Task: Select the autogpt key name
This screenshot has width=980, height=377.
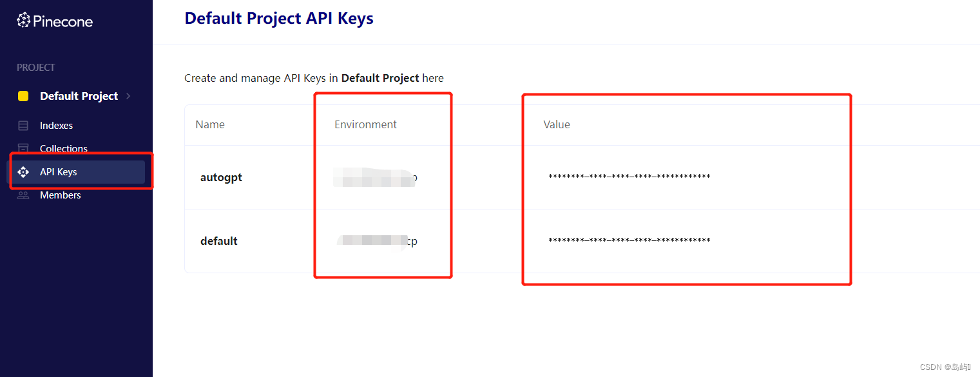Action: [221, 177]
